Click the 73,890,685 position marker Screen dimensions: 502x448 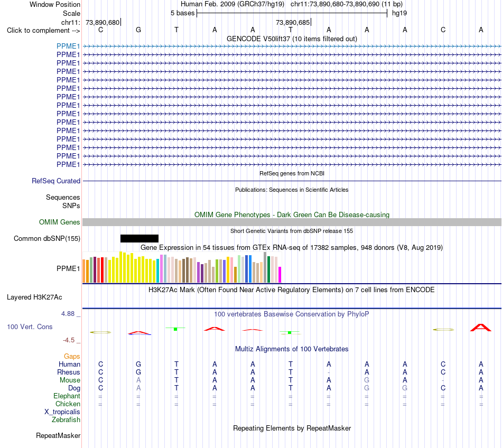(x=293, y=22)
